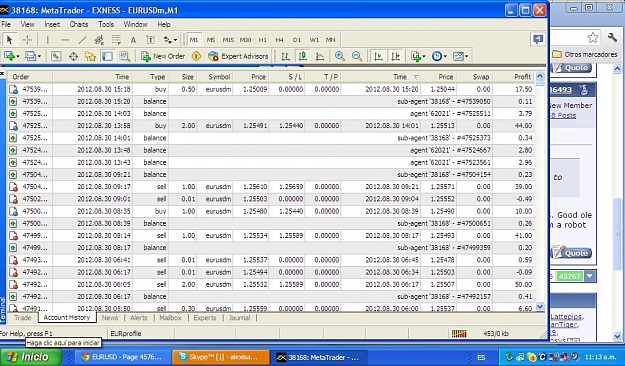Open the templates dropdown
This screenshot has width=625, height=366.
coord(460,56)
